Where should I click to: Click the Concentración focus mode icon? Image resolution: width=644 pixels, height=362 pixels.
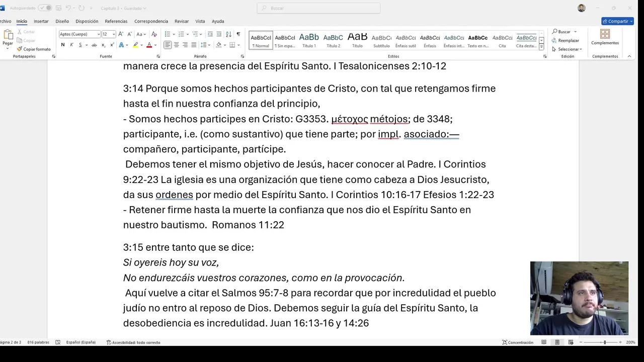pos(518,342)
